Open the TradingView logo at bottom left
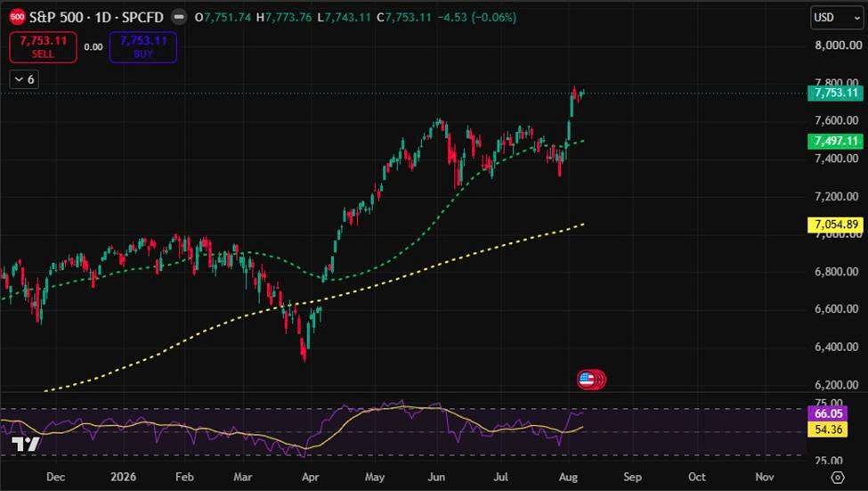Viewport: 868px width, 491px height. coord(26,444)
